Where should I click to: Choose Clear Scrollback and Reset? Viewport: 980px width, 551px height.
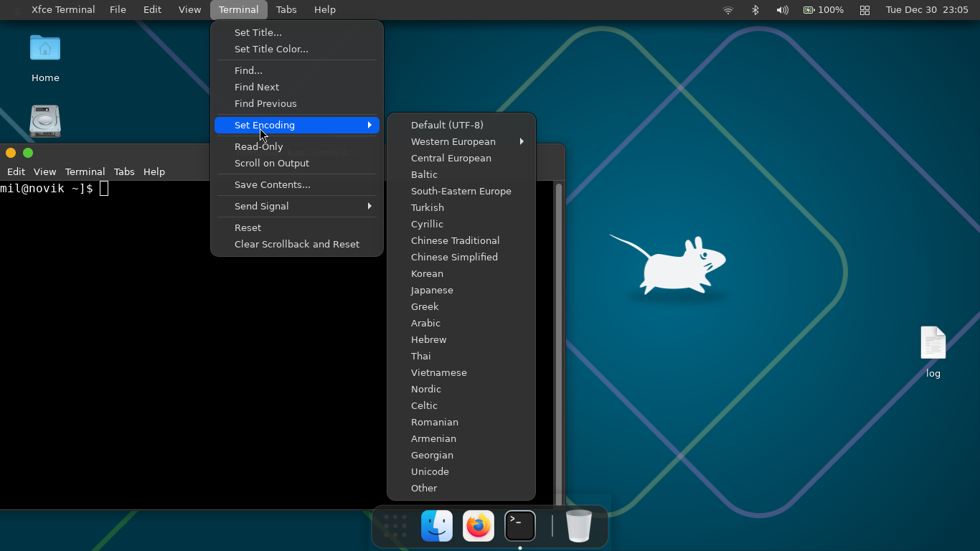pos(297,244)
